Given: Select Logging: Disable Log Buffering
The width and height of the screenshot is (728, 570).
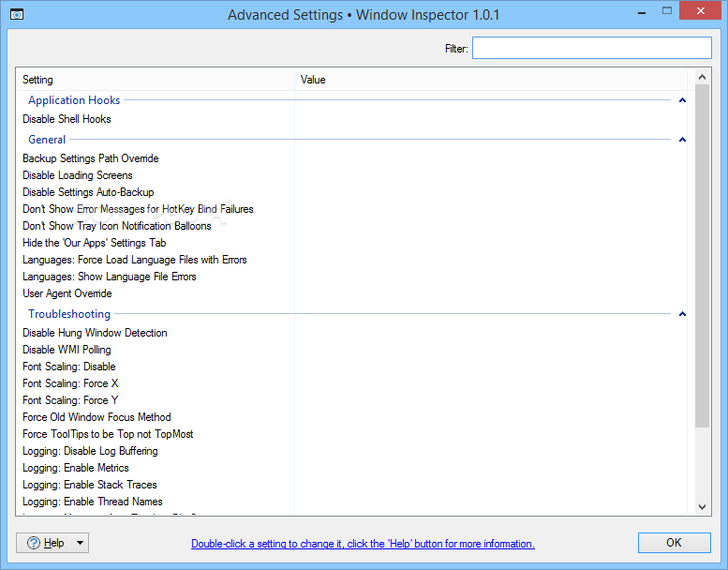Looking at the screenshot, I should point(90,451).
